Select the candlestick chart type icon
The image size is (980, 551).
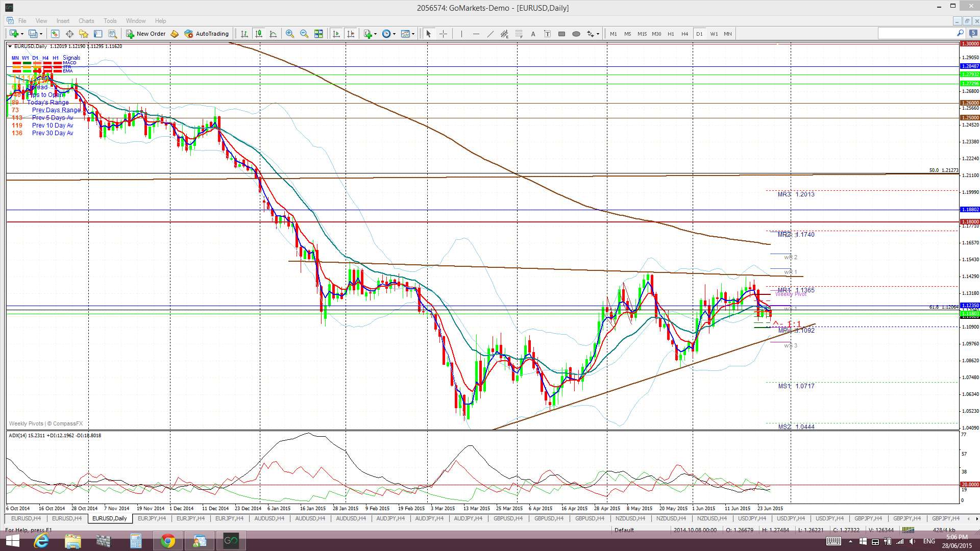pyautogui.click(x=259, y=34)
